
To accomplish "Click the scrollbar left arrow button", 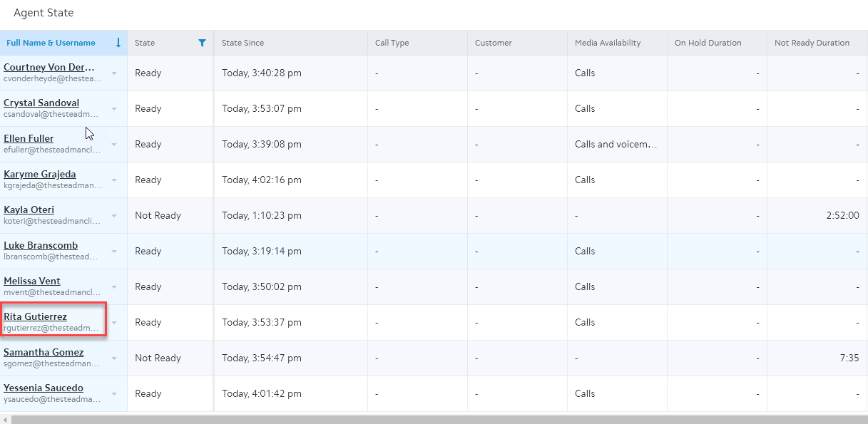I will click(x=5, y=420).
